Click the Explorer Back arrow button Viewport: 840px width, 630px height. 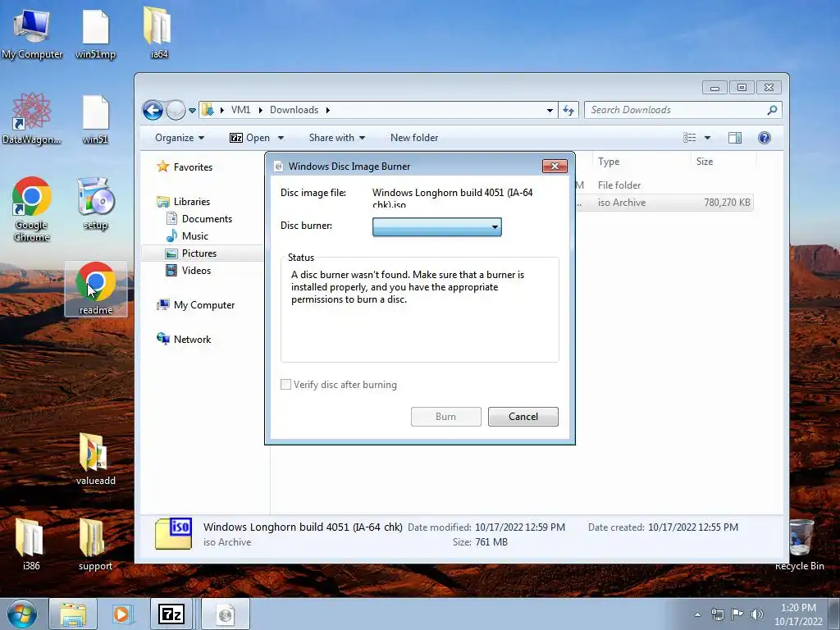point(153,111)
